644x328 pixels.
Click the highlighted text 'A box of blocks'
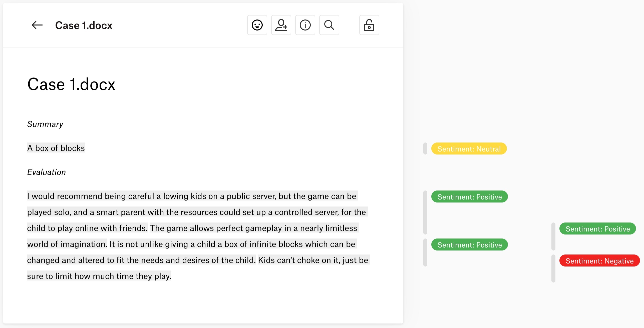(x=56, y=148)
